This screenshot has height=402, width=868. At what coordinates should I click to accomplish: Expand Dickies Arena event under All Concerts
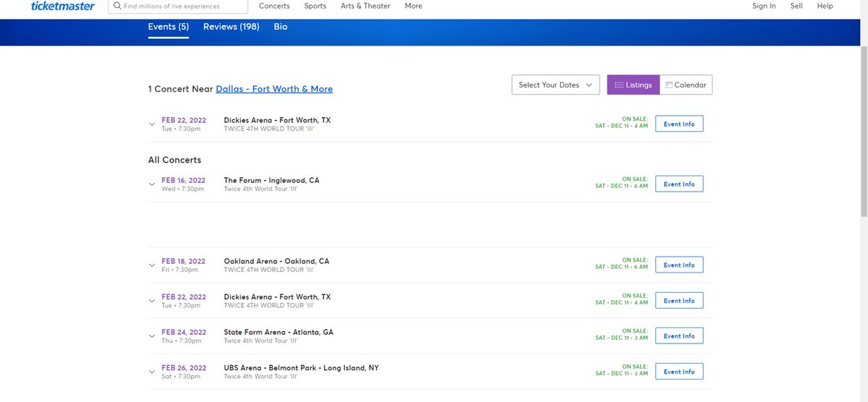[x=152, y=301]
